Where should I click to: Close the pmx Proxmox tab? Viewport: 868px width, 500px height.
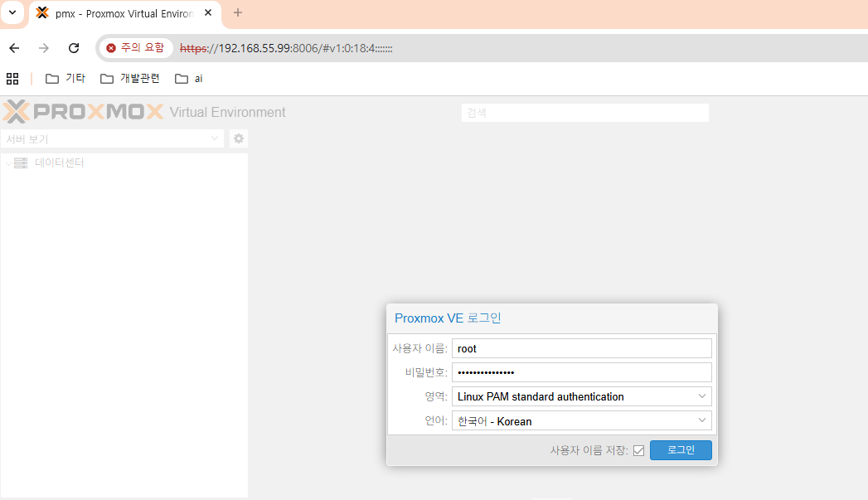(x=208, y=12)
